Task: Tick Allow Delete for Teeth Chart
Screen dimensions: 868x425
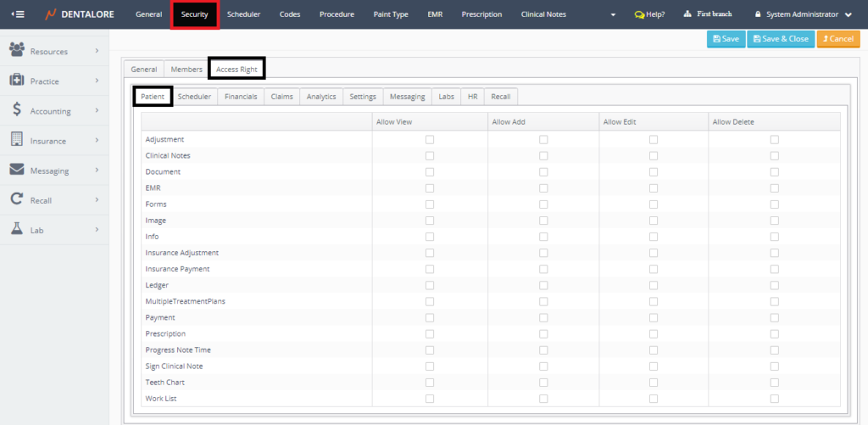Action: [775, 382]
